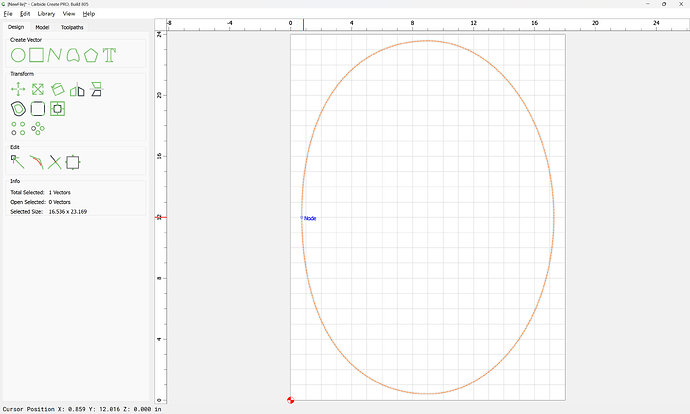Switch to the Design tab
This screenshot has height=414, width=690.
[x=16, y=27]
